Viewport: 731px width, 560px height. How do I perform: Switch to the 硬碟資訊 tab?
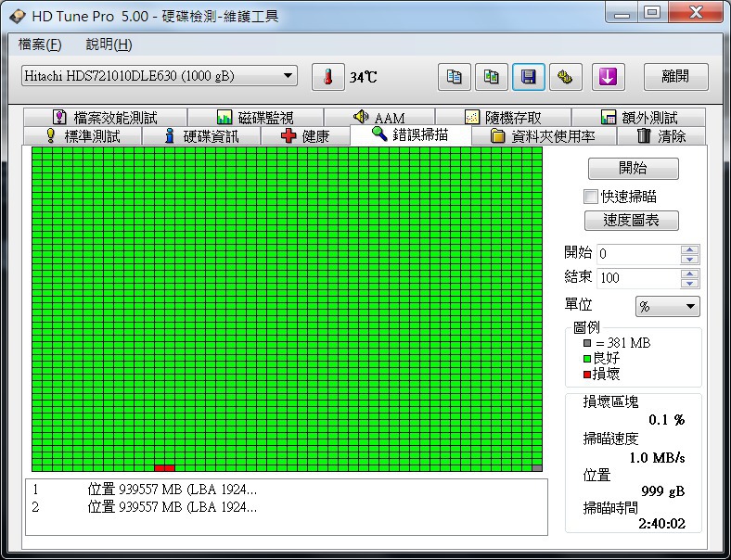tap(201, 136)
